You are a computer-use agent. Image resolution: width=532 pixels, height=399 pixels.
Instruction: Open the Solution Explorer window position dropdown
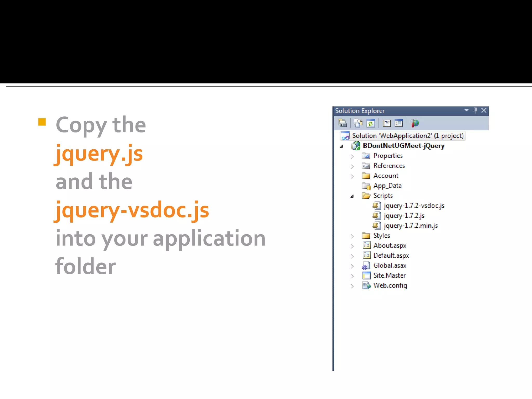point(467,110)
